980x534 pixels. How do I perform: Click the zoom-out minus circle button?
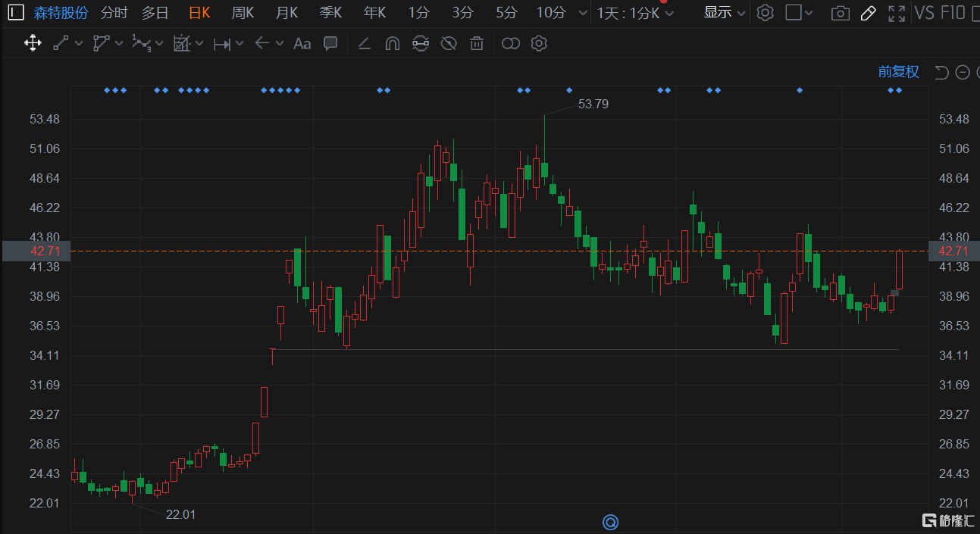[x=963, y=72]
